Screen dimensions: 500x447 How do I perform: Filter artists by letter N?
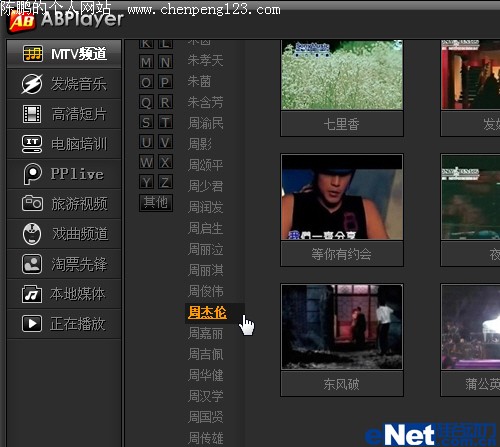click(x=165, y=62)
